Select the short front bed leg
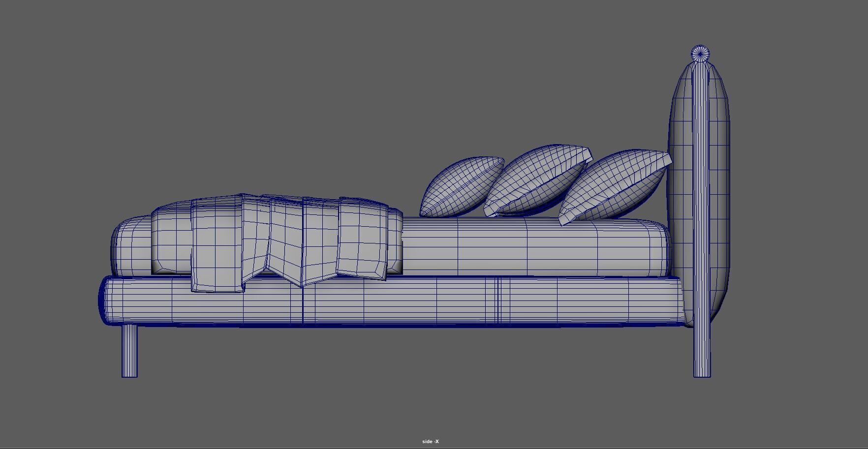 [129, 351]
